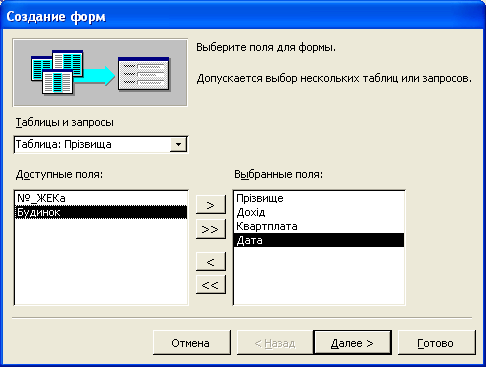
Task: Remove all fields with the << button
Action: click(211, 284)
